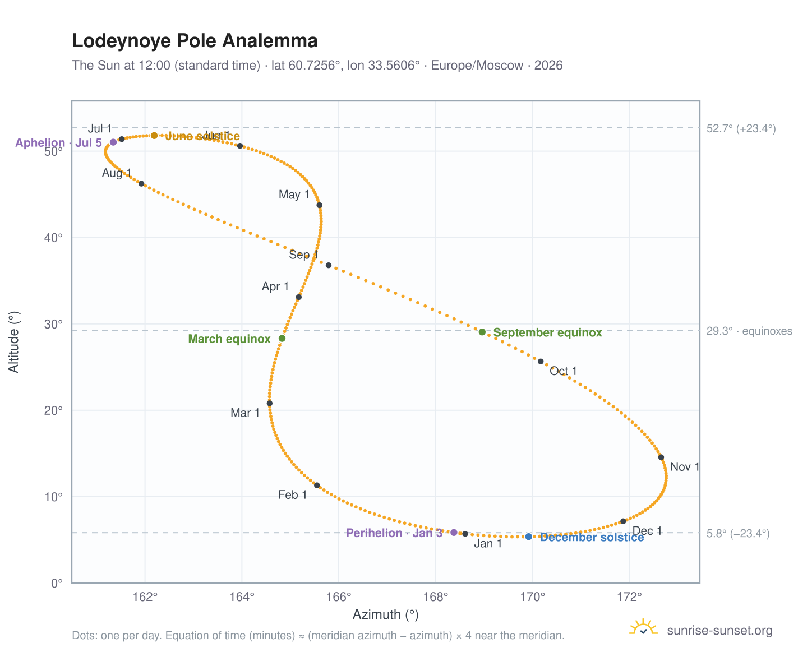The width and height of the screenshot is (812, 666).
Task: Click the Nov 1 data point
Action: tap(661, 457)
